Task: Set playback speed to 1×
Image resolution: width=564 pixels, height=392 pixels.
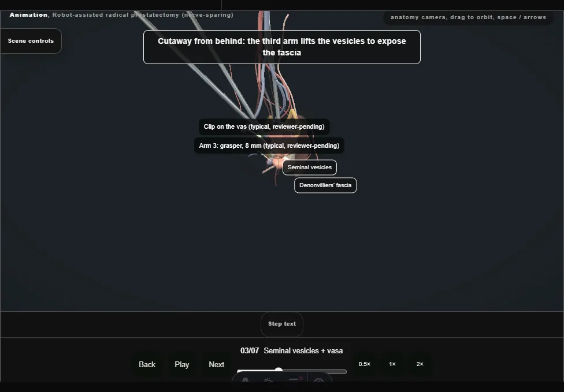Action: point(392,364)
